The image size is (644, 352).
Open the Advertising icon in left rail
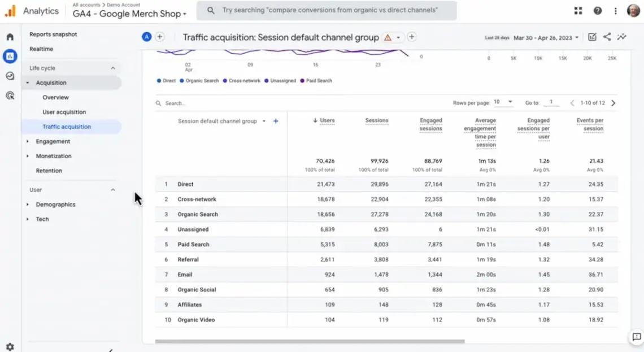tap(10, 95)
